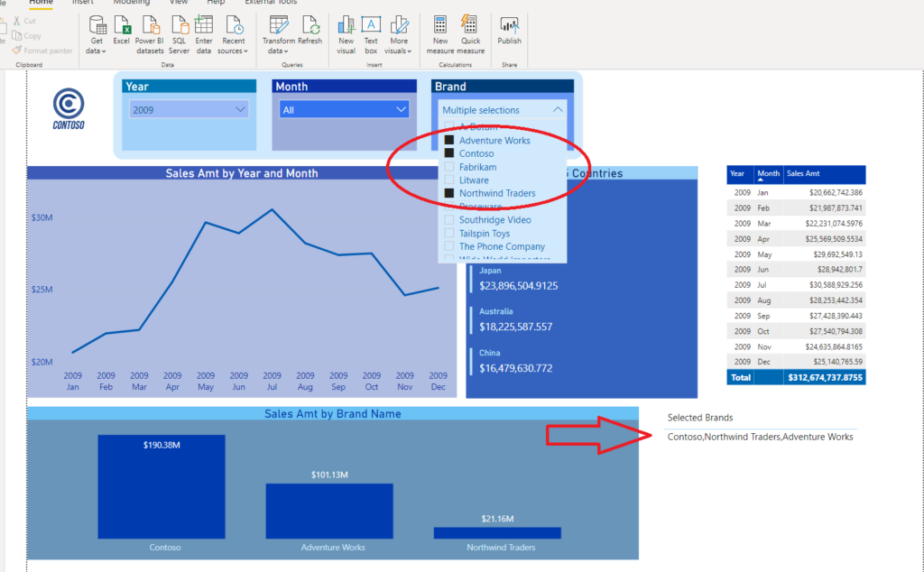924x572 pixels.
Task: Click the 2009 Jul axis label
Action: point(272,381)
